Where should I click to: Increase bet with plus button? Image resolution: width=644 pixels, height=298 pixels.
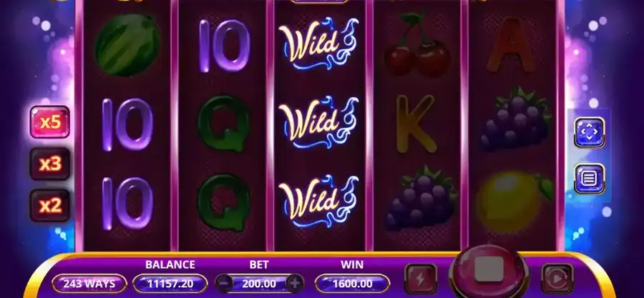(295, 283)
